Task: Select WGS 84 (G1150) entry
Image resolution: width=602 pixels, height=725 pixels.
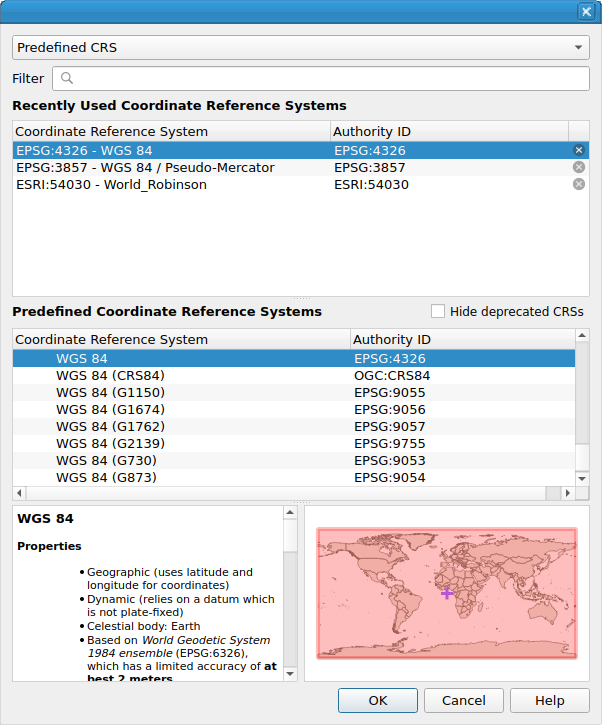Action: click(110, 392)
